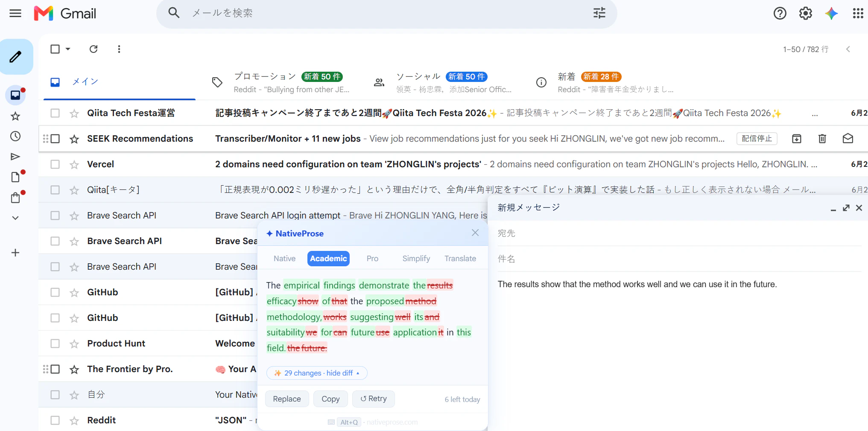Open Snoozed clock icon in sidebar
The height and width of the screenshot is (431, 868).
15,136
